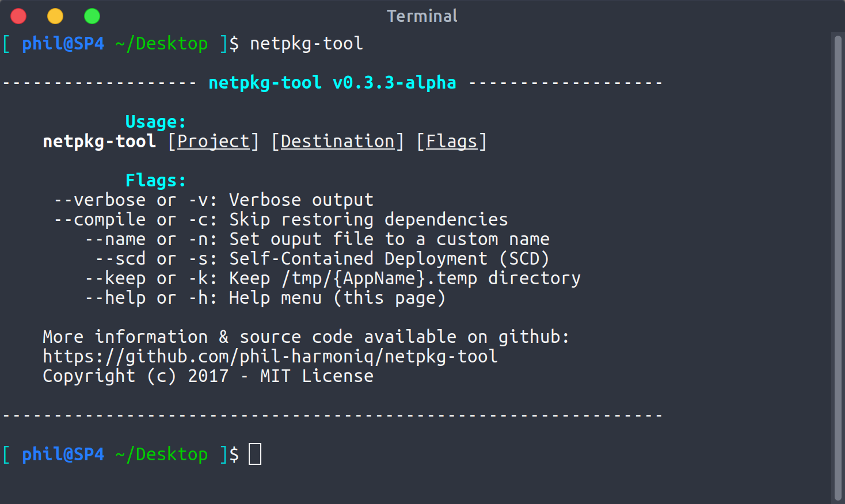Click the red close window button

[18, 16]
